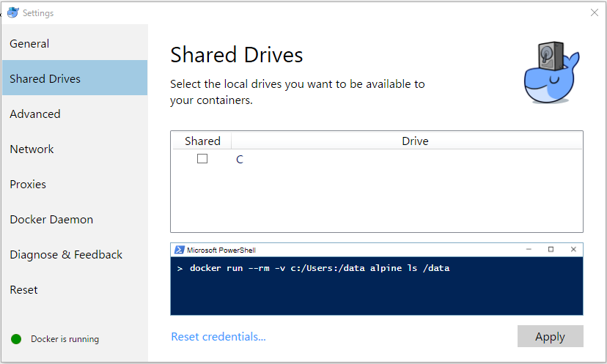This screenshot has height=364, width=607.
Task: Open the Advanced settings tab
Action: (74, 114)
